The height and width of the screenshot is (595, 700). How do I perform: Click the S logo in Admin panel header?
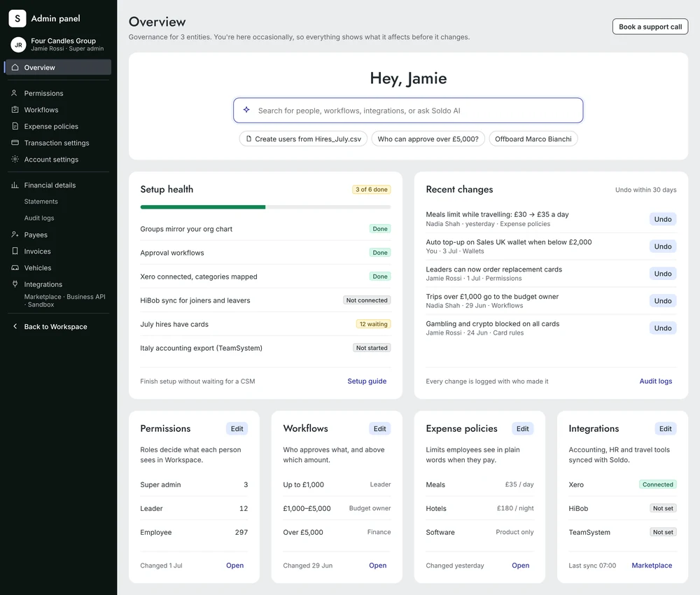[x=17, y=18]
